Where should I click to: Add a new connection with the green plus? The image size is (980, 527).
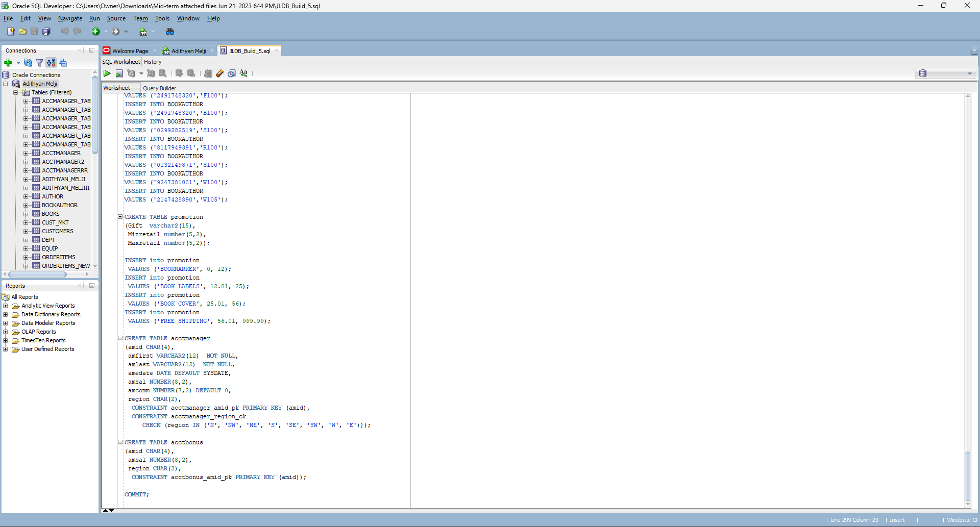pyautogui.click(x=8, y=63)
